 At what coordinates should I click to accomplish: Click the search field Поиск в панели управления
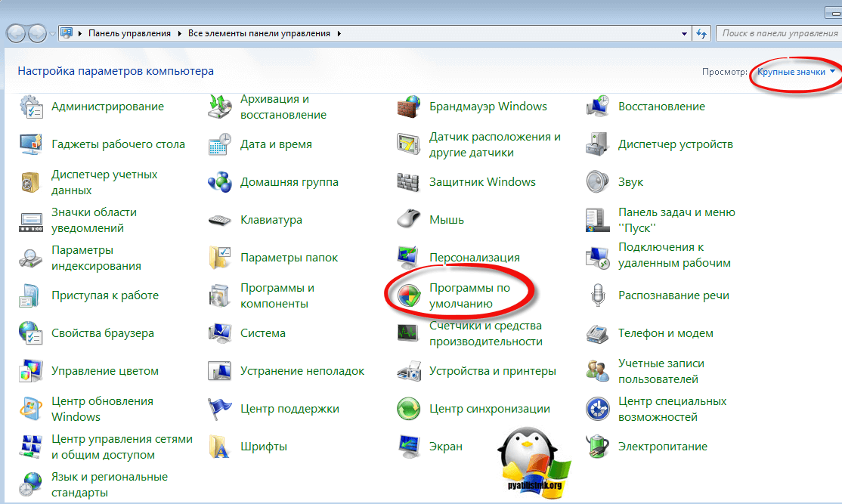[779, 33]
